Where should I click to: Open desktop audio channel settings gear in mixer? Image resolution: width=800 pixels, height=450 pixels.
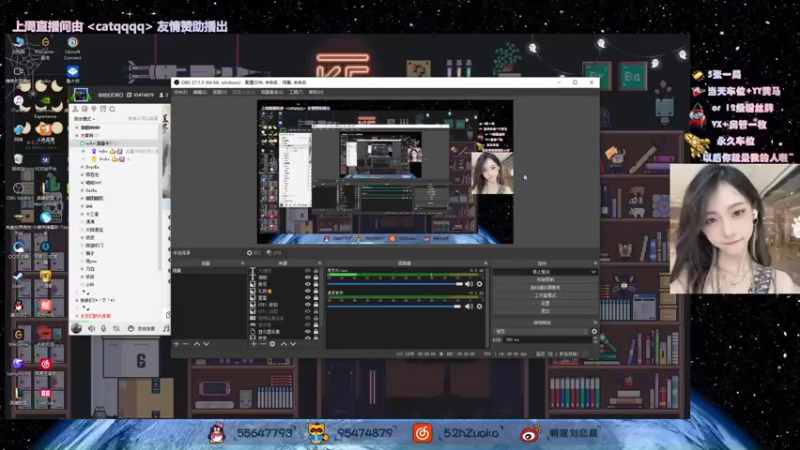pyautogui.click(x=479, y=306)
